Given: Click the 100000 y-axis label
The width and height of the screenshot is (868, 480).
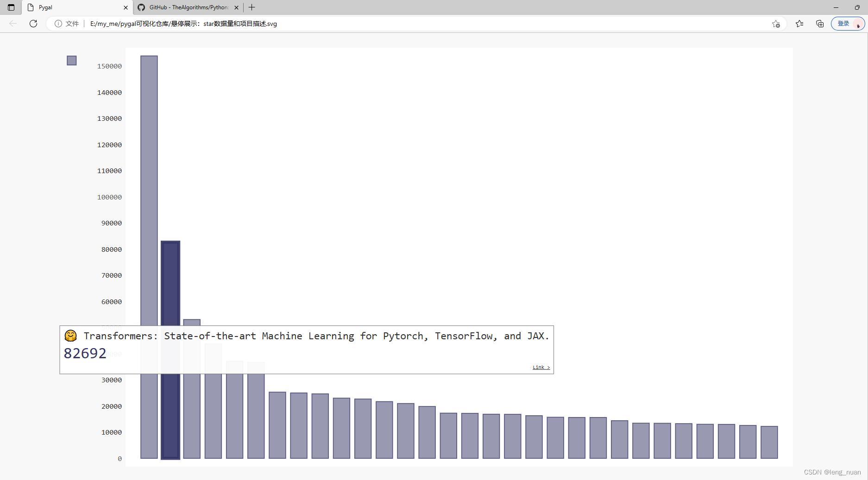Looking at the screenshot, I should point(109,197).
